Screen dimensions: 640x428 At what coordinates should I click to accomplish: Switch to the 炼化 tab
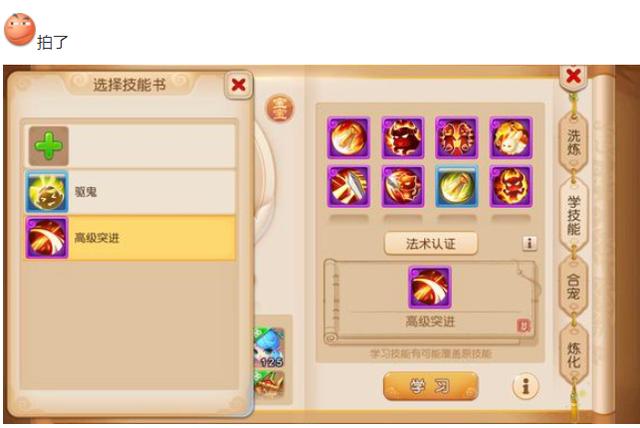[x=573, y=355]
